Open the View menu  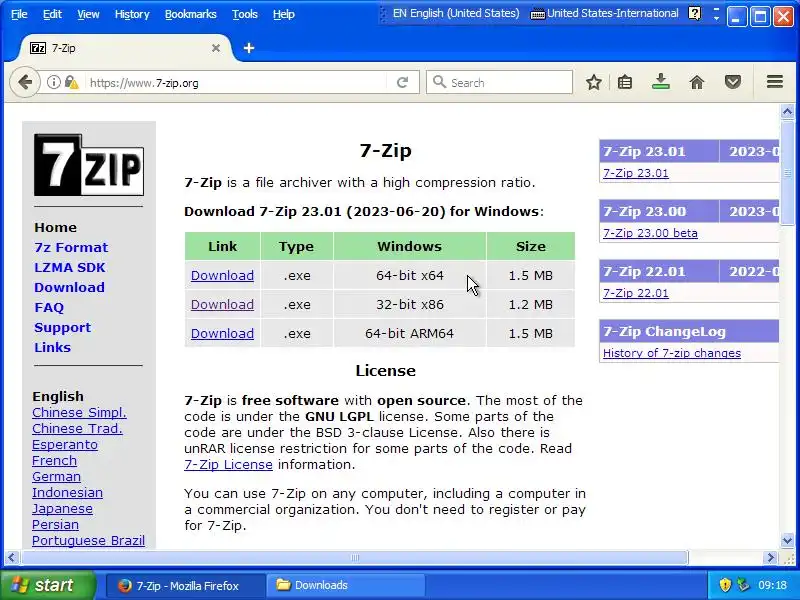click(x=88, y=14)
